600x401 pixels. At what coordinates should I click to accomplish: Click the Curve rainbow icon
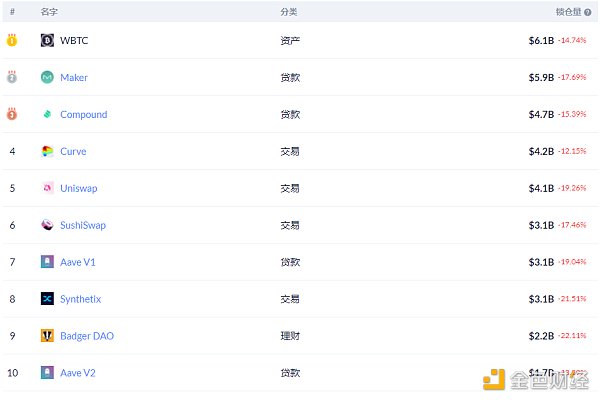point(47,152)
